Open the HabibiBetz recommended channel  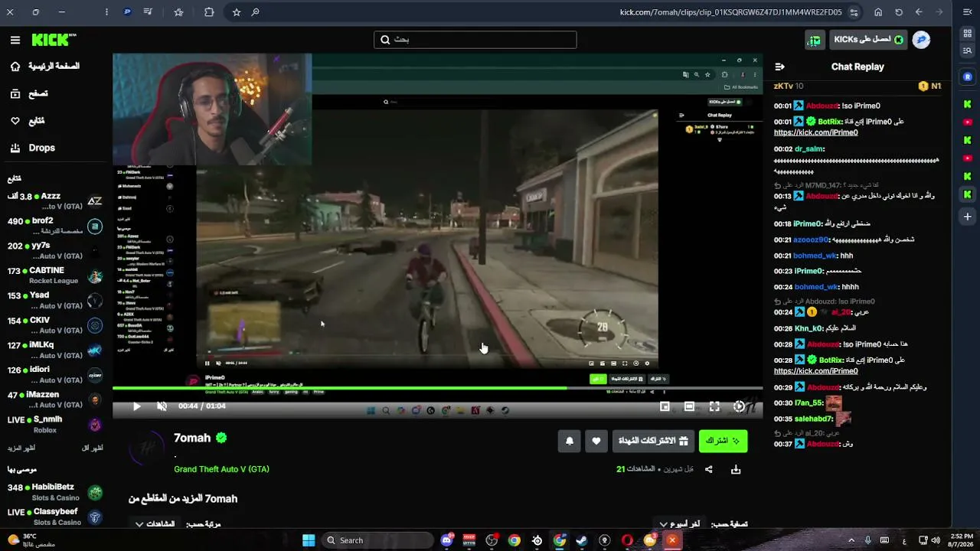pos(55,492)
